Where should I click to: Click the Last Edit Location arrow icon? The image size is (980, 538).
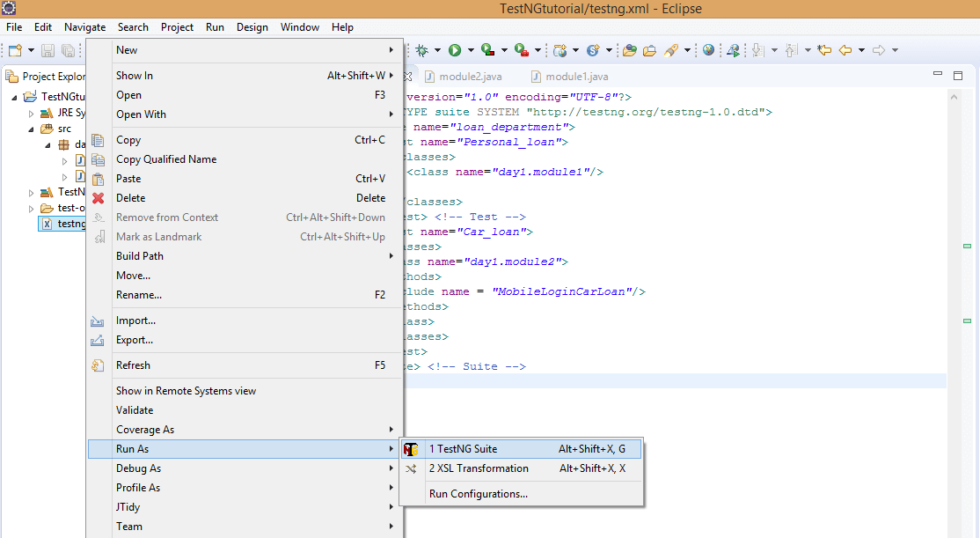click(x=824, y=50)
